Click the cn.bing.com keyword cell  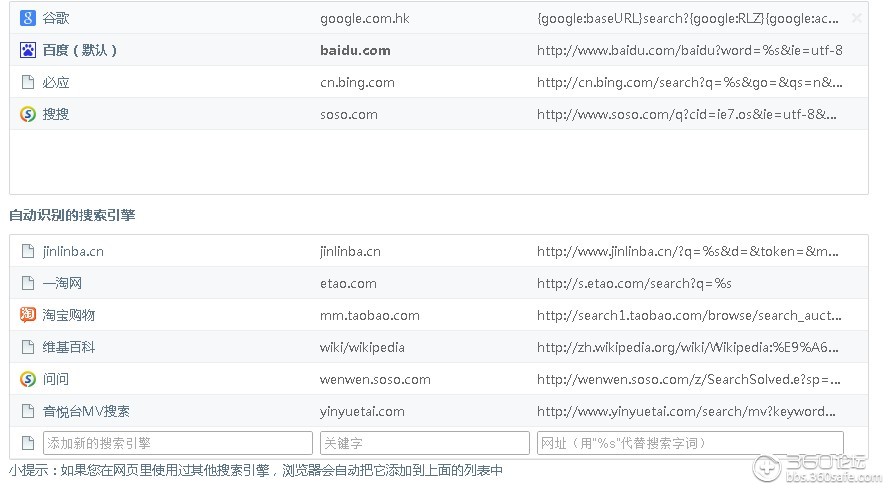tap(357, 82)
